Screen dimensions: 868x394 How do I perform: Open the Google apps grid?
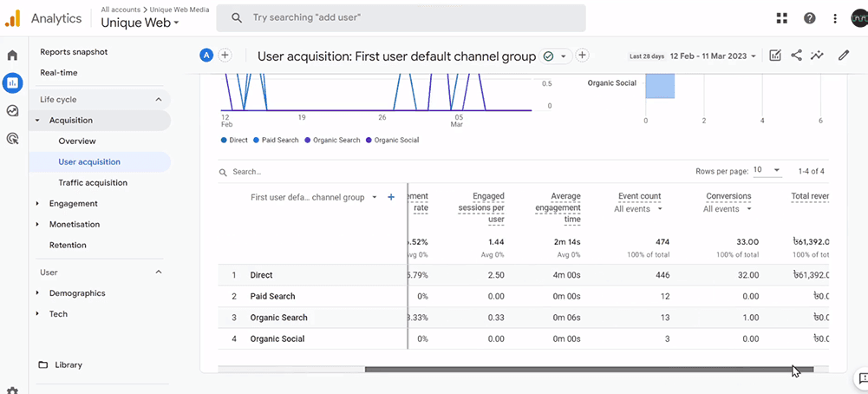(782, 18)
